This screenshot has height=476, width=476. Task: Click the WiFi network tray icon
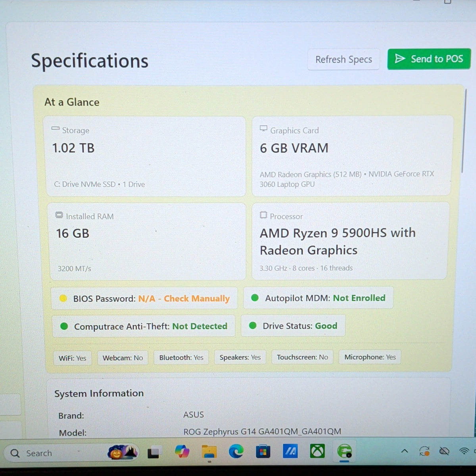pyautogui.click(x=464, y=451)
